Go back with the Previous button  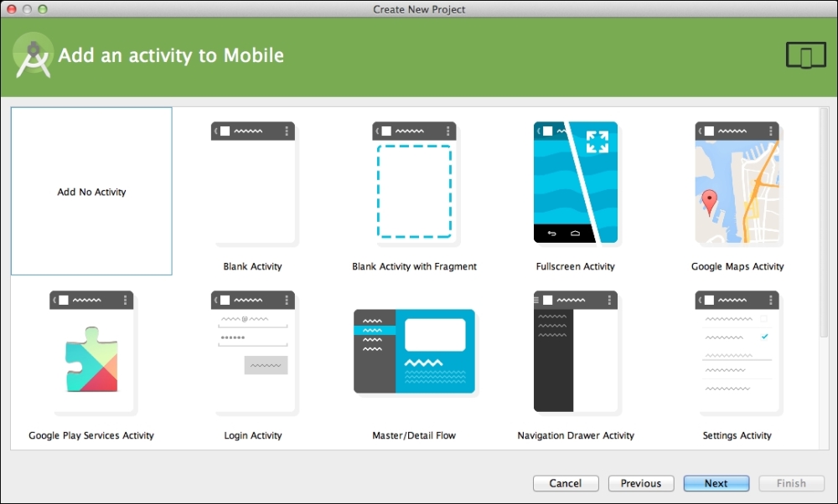(x=641, y=483)
